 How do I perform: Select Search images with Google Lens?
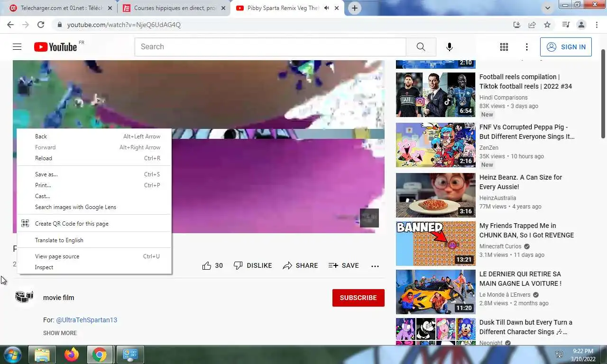pos(94,207)
